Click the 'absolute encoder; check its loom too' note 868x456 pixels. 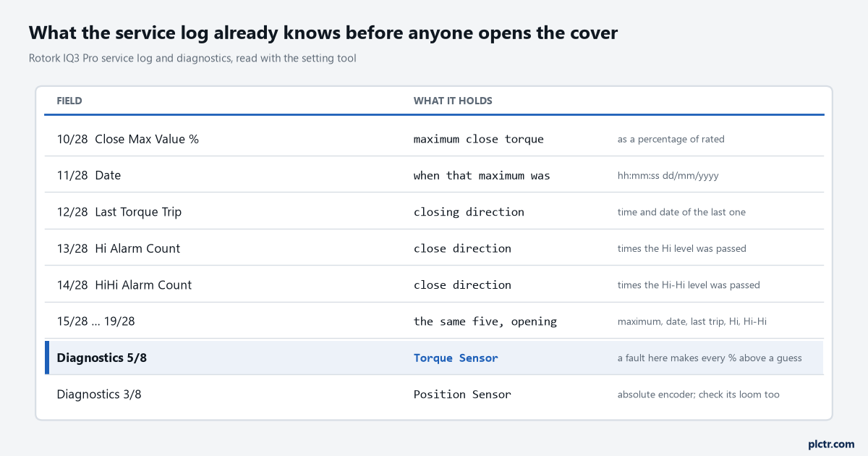(699, 394)
